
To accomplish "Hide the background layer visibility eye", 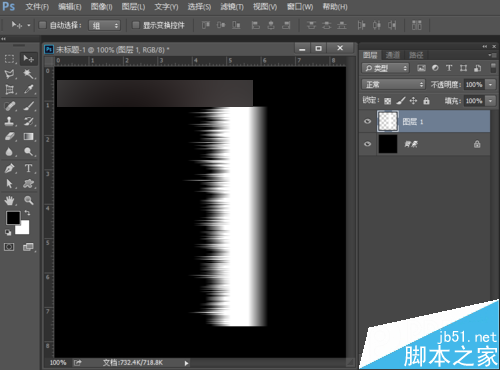I will pyautogui.click(x=367, y=144).
